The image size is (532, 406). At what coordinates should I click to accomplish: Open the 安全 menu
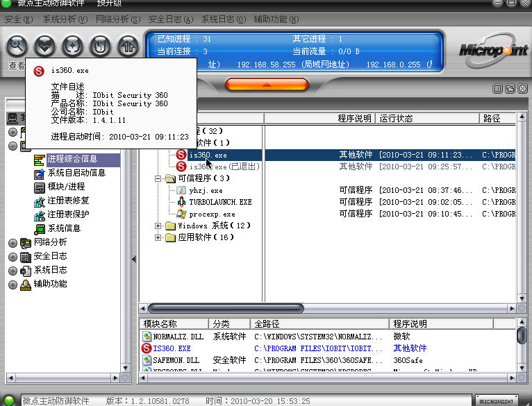pos(19,19)
